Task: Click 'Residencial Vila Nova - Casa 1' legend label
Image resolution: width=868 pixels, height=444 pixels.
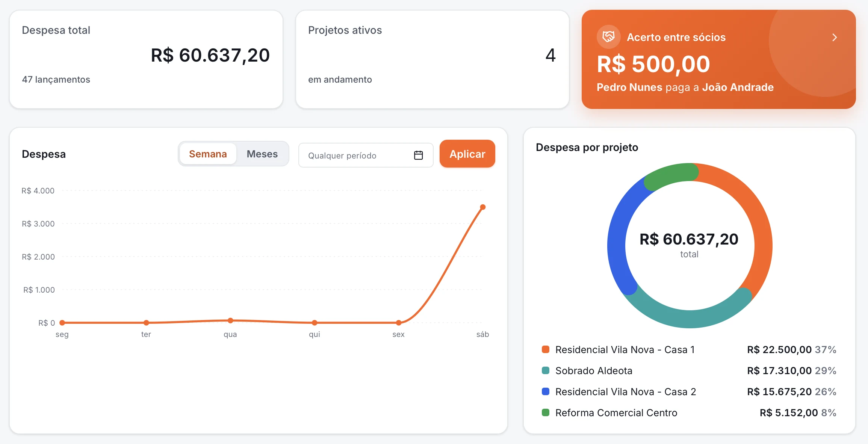Action: (625, 350)
